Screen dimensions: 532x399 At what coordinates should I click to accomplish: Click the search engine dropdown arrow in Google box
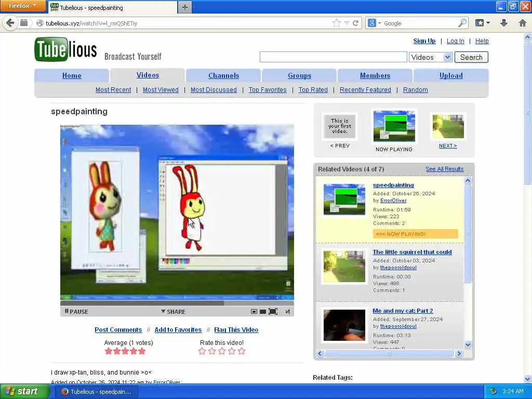(379, 23)
